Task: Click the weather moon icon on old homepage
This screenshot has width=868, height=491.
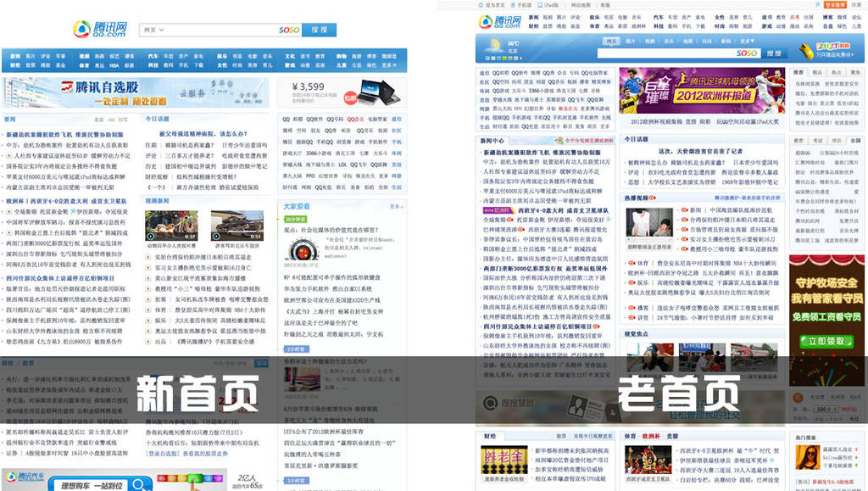Action: point(494,44)
